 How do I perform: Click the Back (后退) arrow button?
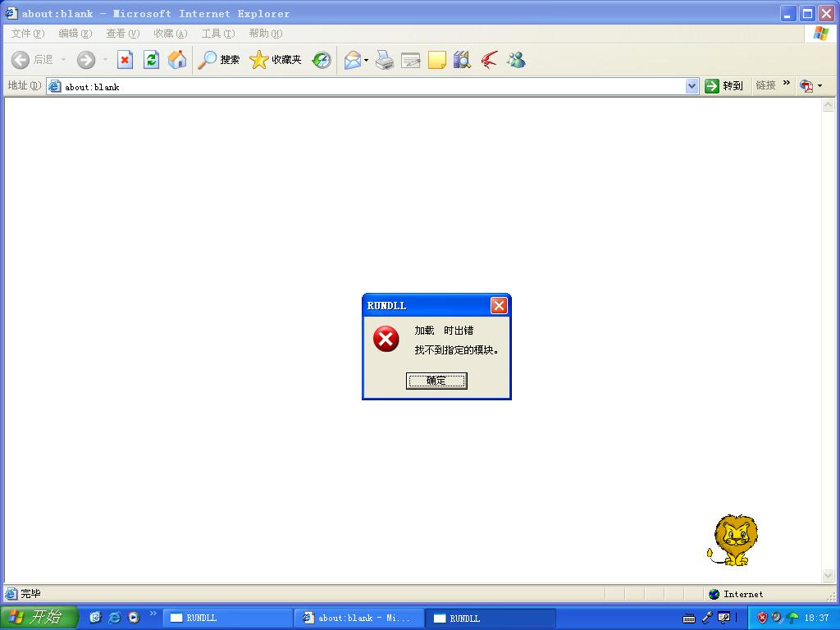pyautogui.click(x=32, y=59)
